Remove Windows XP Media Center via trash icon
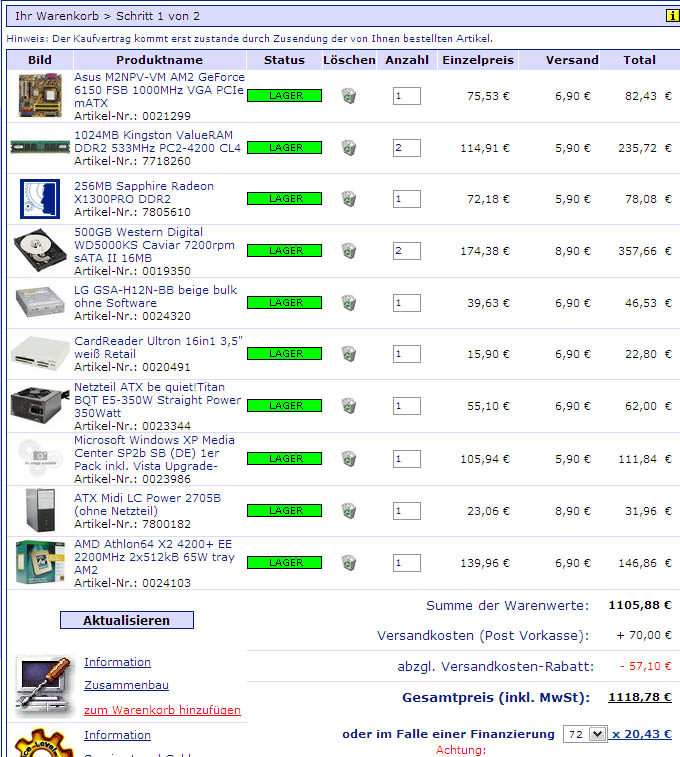The image size is (680, 757). pos(349,459)
